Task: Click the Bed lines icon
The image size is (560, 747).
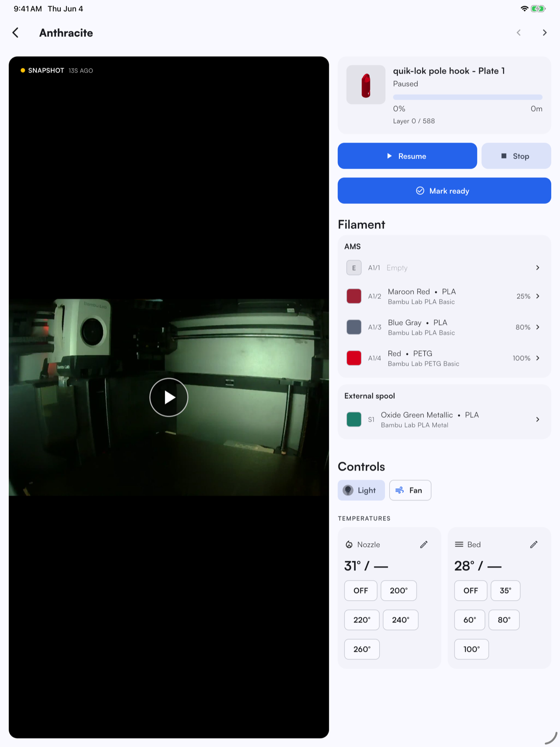Action: (x=459, y=544)
